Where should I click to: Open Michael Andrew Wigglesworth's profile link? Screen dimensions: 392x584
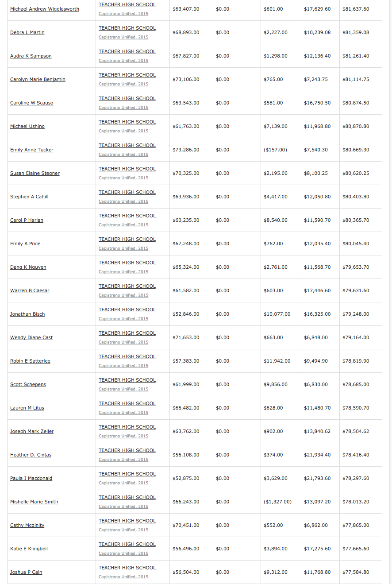point(45,9)
